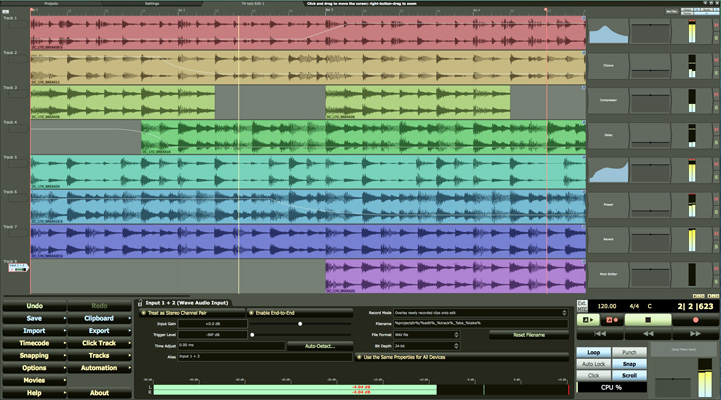Select volume/pan filter on Chorus track

click(650, 66)
